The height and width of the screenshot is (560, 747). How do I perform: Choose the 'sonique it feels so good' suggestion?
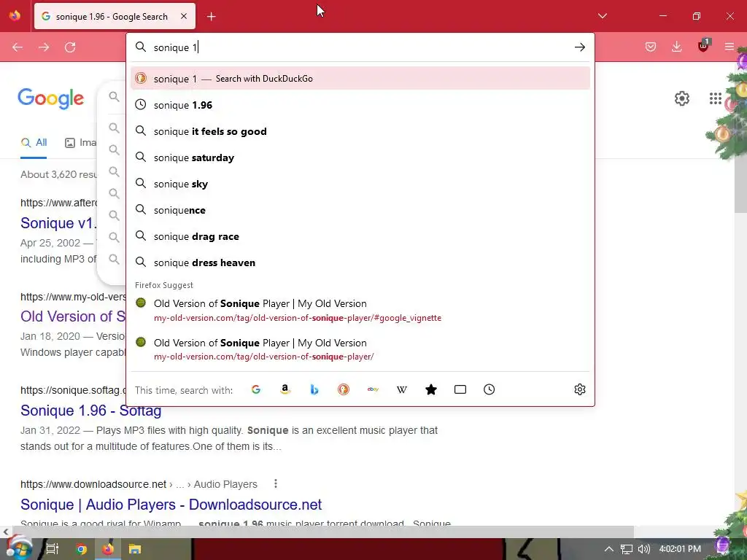360,131
